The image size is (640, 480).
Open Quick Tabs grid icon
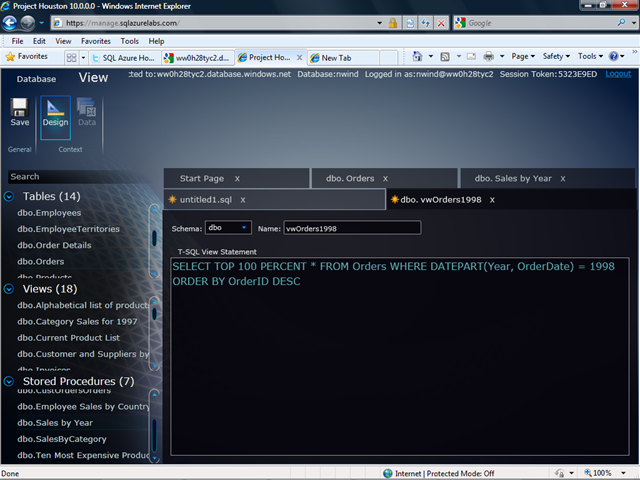[71, 58]
